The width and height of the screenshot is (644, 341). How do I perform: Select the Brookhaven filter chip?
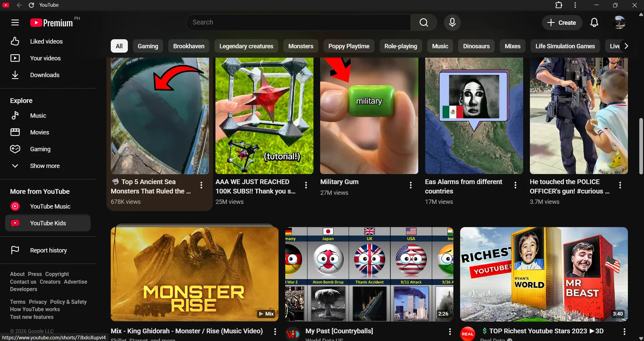click(189, 46)
